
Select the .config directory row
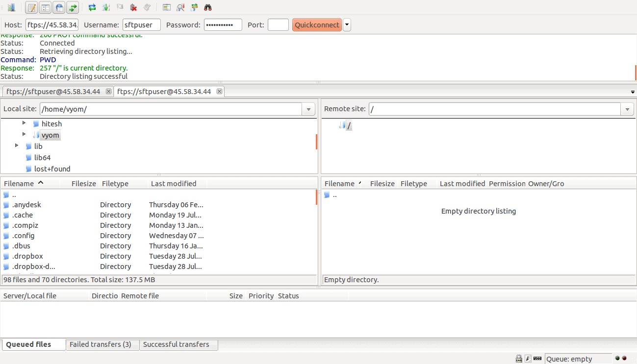point(159,236)
